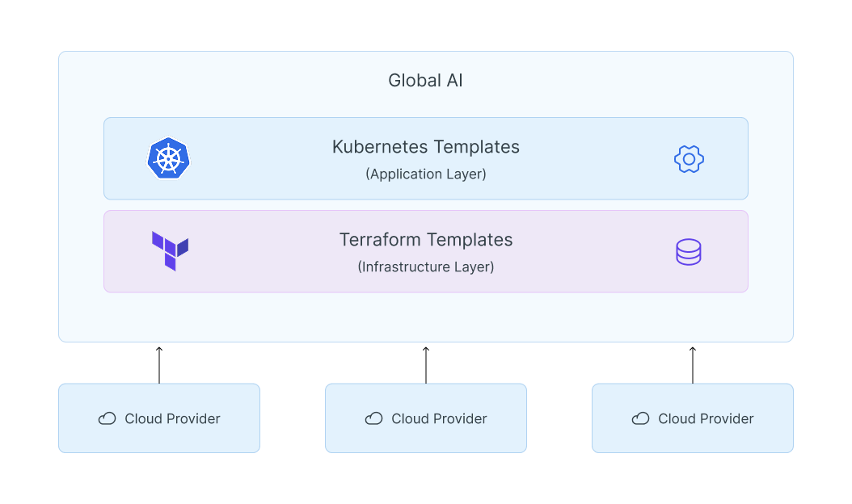Click the arrow above the right Cloud Provider
Image resolution: width=852 pixels, height=504 pixels.
692,363
